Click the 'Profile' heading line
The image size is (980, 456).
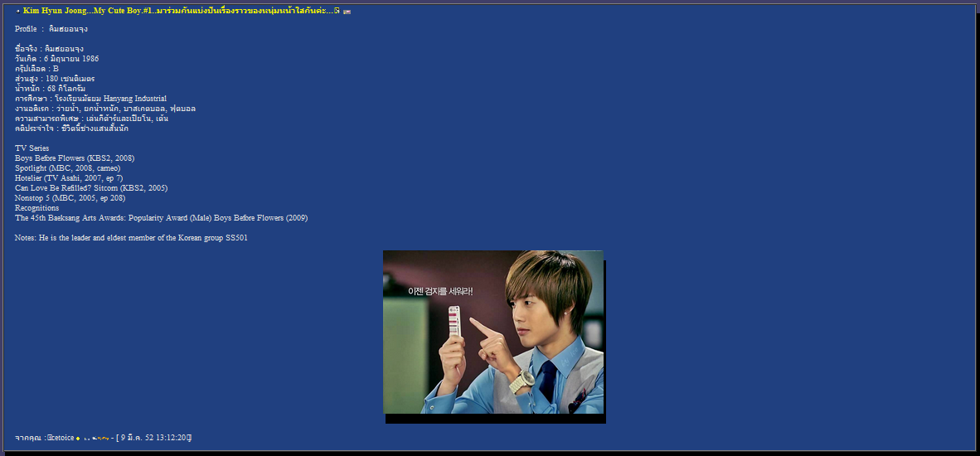[x=51, y=29]
